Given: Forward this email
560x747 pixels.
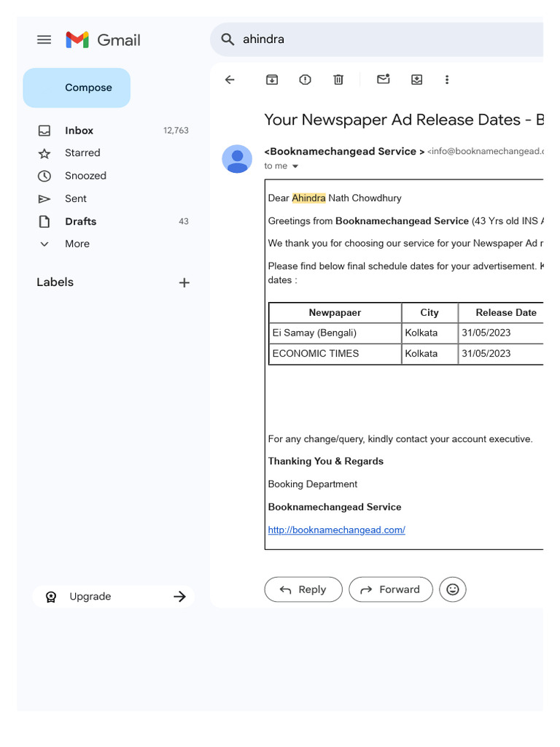Looking at the screenshot, I should tap(391, 589).
